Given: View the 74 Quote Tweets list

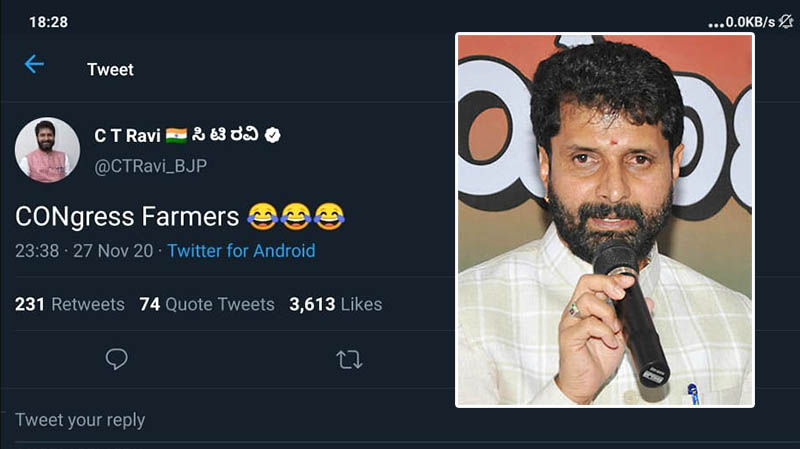Looking at the screenshot, I should coord(207,304).
